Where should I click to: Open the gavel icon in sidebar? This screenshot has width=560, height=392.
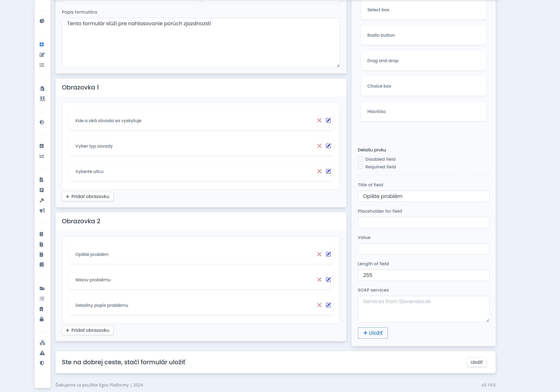click(42, 200)
